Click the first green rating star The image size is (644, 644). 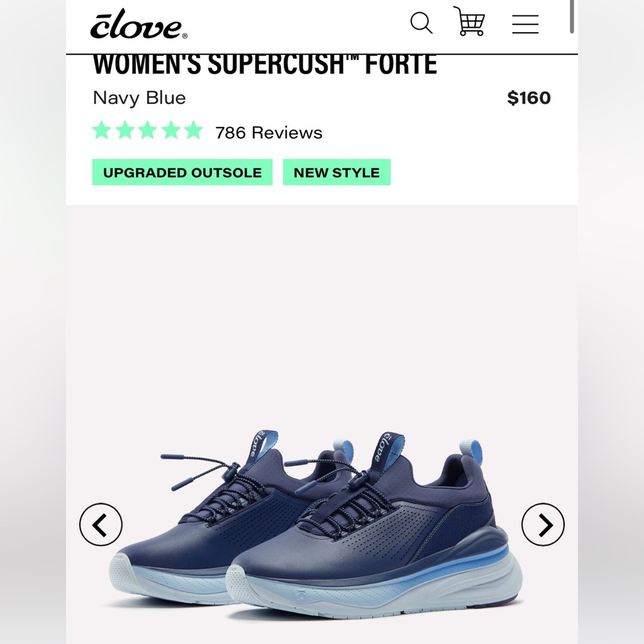102,131
